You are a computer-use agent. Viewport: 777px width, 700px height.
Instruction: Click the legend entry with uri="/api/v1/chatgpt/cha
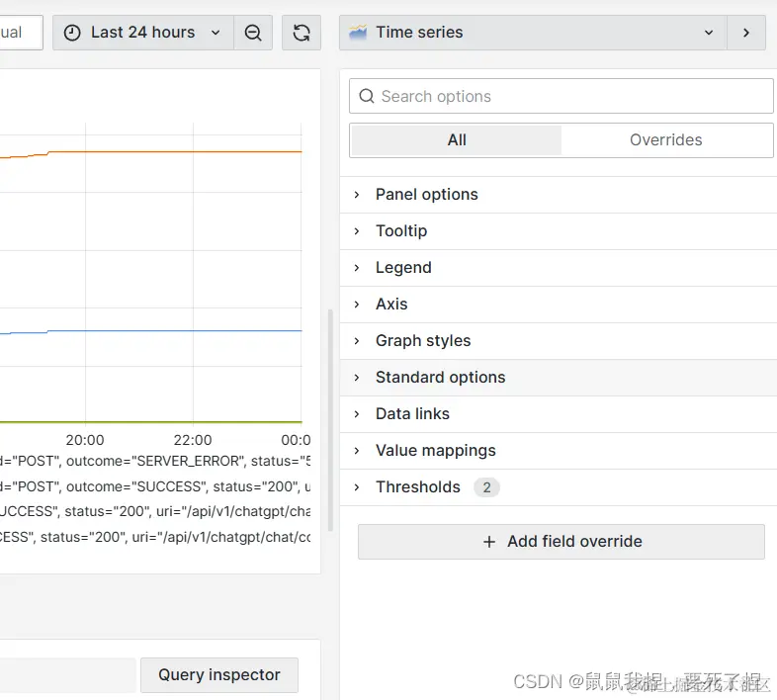pyautogui.click(x=155, y=511)
